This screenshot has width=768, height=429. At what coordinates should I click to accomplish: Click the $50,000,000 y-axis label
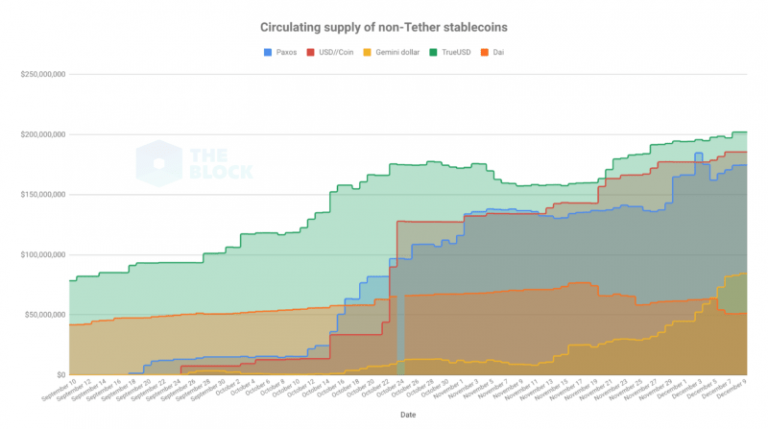45,315
